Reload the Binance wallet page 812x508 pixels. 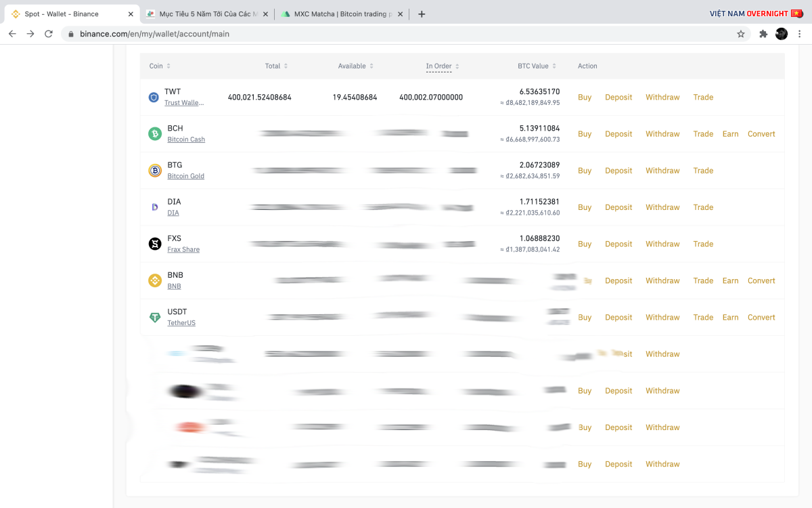click(x=49, y=34)
